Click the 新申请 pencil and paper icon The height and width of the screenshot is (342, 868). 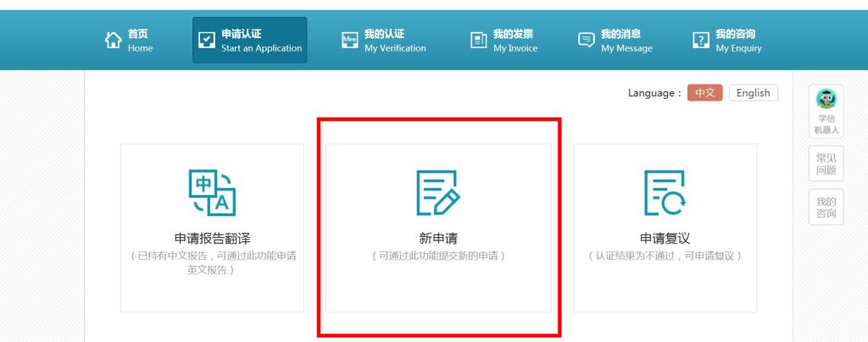point(438,192)
